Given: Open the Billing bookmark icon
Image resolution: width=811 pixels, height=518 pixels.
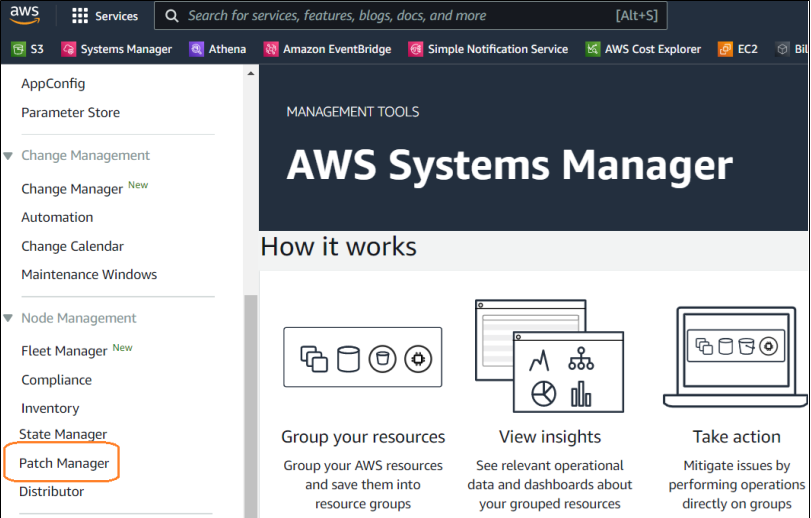Looking at the screenshot, I should 783,49.
